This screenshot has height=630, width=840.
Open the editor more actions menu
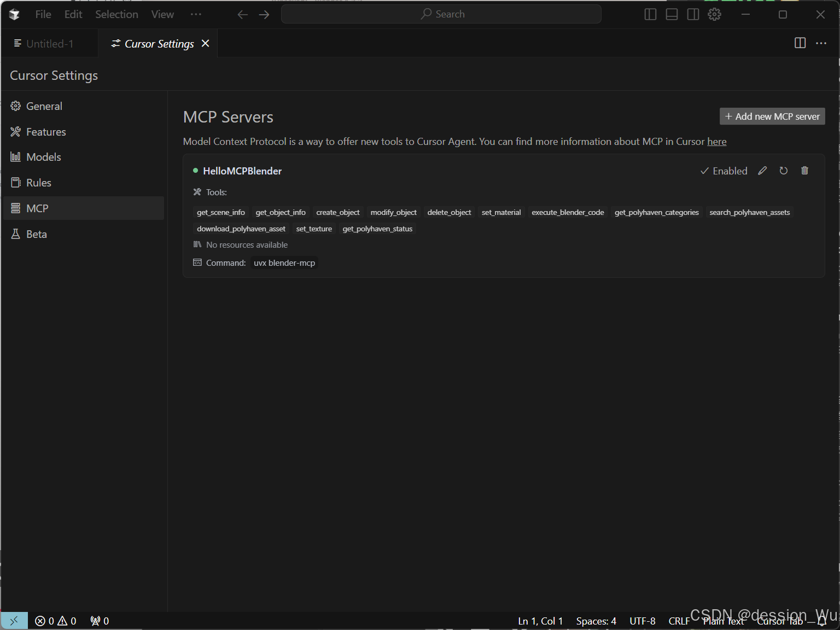point(821,43)
